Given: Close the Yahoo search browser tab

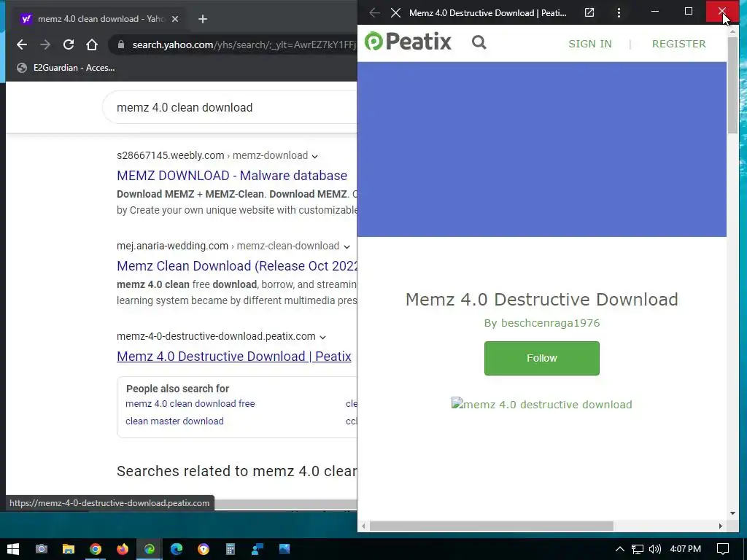Looking at the screenshot, I should click(175, 19).
